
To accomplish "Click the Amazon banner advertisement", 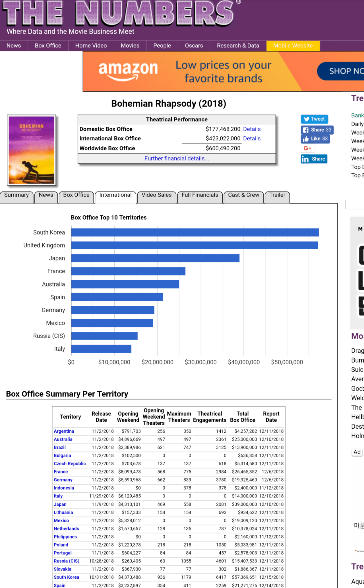I will coord(223,71).
